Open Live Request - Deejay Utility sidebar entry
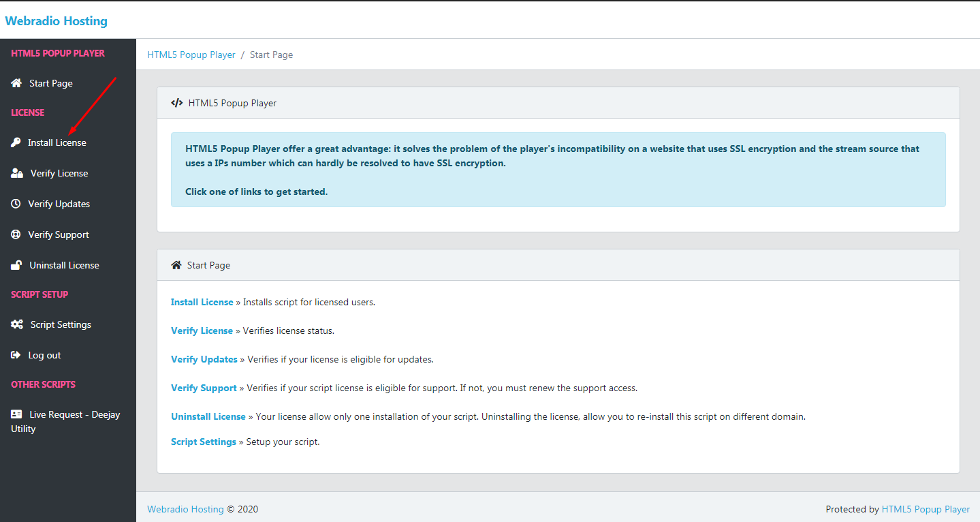The height and width of the screenshot is (522, 980). [74, 414]
